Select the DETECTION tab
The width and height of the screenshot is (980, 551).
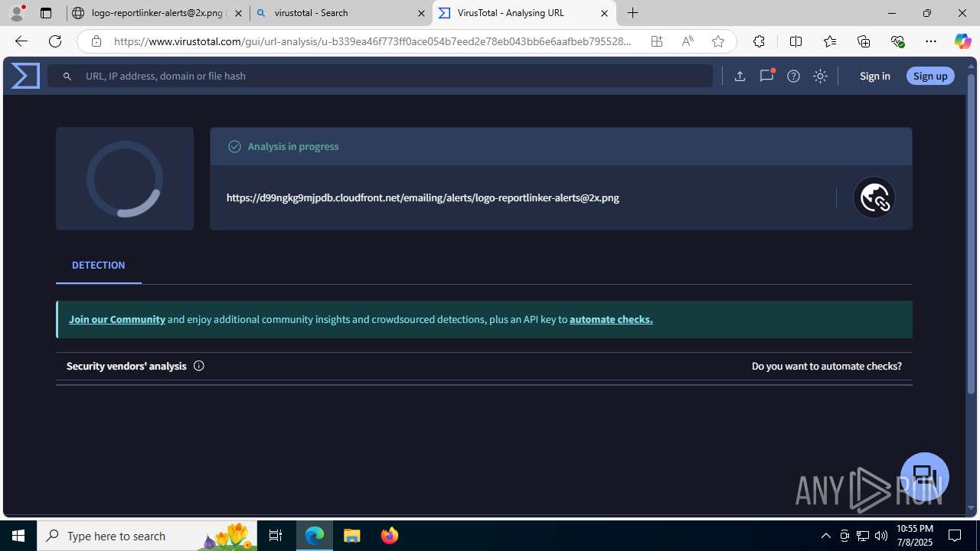(98, 265)
